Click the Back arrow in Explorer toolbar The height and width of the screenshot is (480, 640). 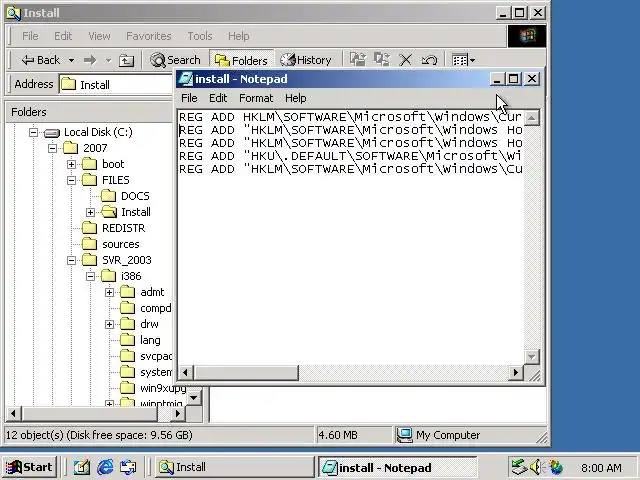pos(40,60)
